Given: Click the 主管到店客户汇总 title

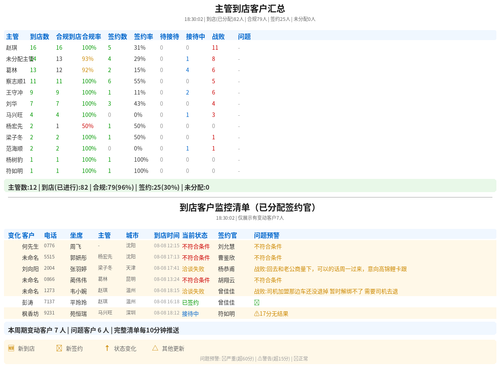Looking at the screenshot, I should (250, 9).
